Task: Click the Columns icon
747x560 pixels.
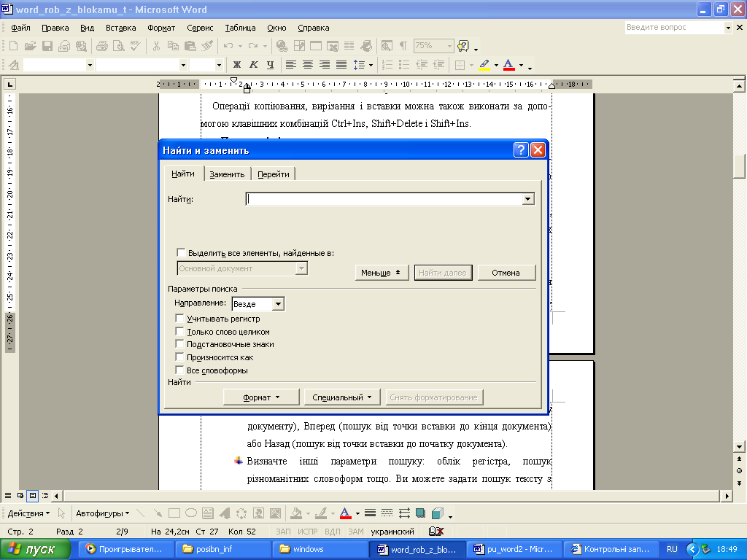Action: (x=349, y=46)
